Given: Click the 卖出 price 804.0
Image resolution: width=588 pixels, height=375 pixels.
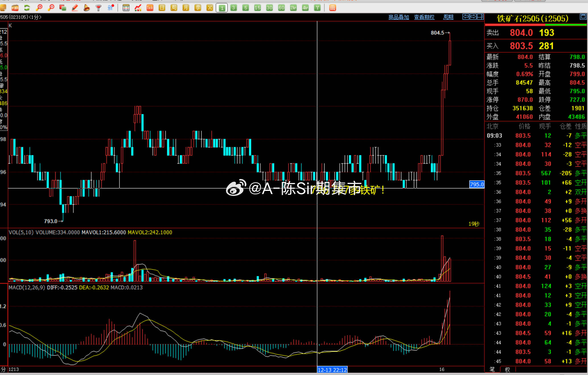Looking at the screenshot, I should (521, 33).
